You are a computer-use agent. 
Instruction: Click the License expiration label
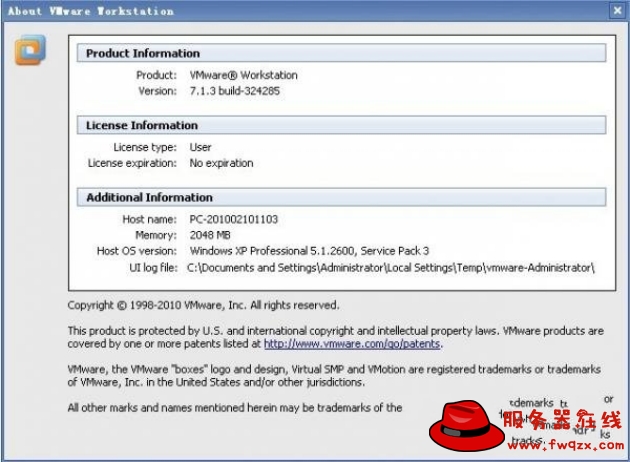(x=132, y=163)
